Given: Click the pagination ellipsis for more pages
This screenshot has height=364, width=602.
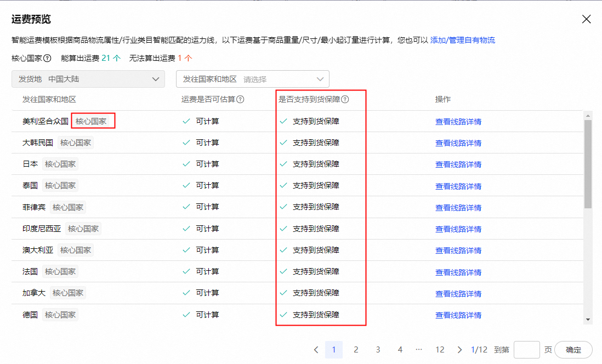Looking at the screenshot, I should point(419,350).
